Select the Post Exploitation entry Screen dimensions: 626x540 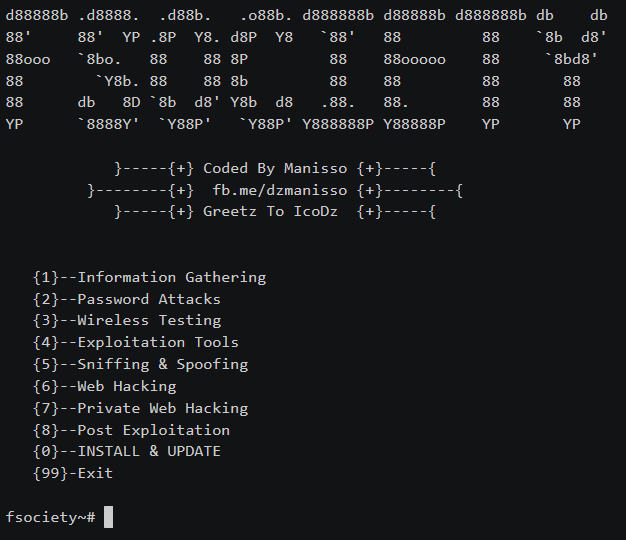(x=153, y=430)
